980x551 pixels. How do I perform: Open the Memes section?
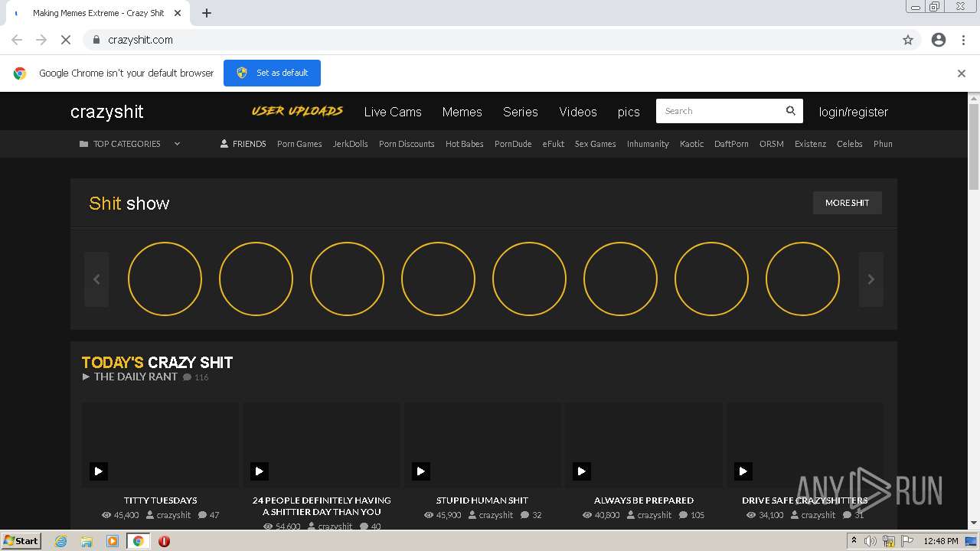(462, 112)
